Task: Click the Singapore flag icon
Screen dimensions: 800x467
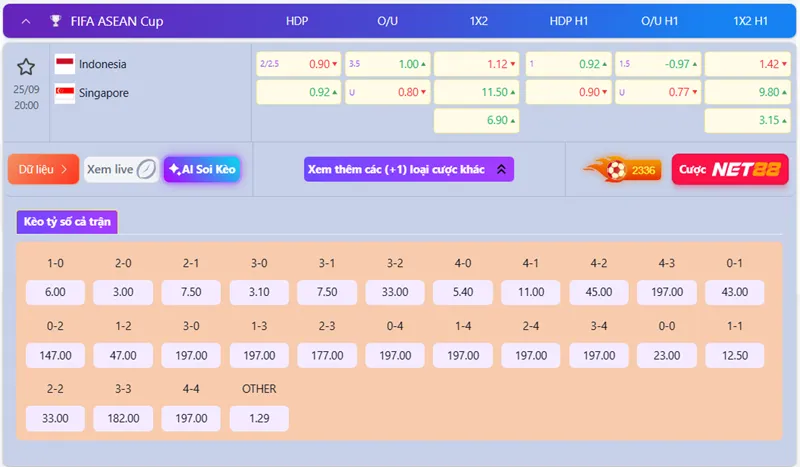Action: (65, 93)
